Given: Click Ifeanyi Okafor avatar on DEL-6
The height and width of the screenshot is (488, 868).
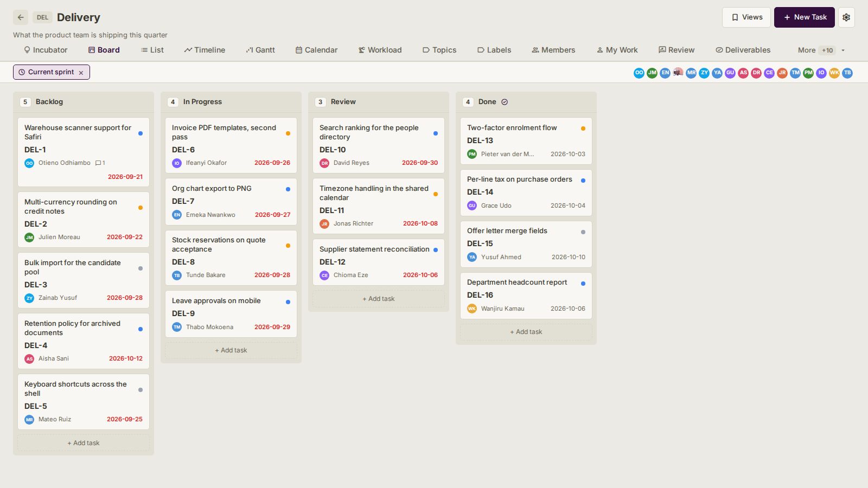Looking at the screenshot, I should click(177, 163).
